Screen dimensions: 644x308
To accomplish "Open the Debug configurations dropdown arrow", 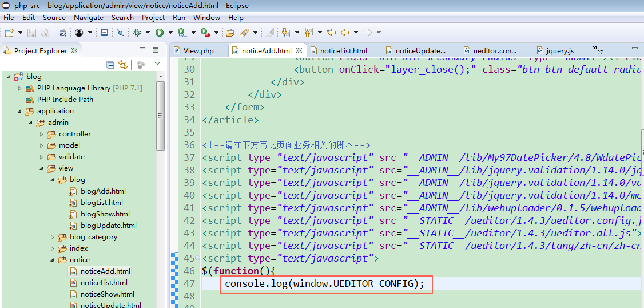I will 148,33.
